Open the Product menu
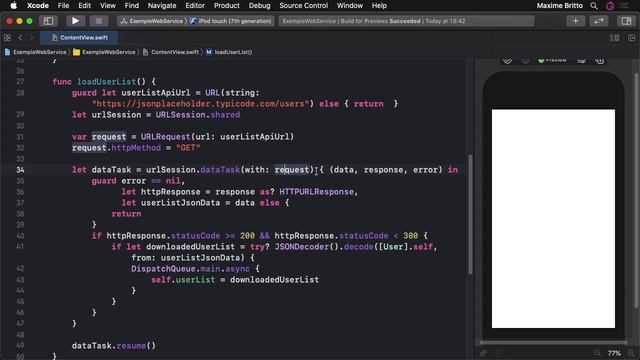The image size is (640, 360). 227,6
